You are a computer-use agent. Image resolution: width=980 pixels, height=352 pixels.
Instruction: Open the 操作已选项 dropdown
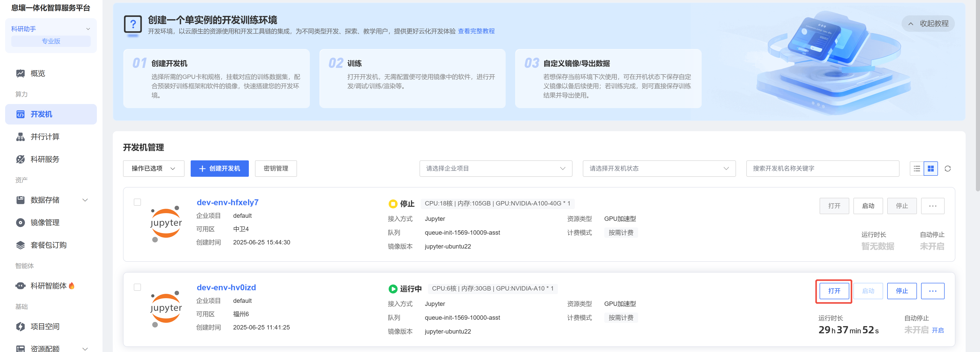coord(154,169)
